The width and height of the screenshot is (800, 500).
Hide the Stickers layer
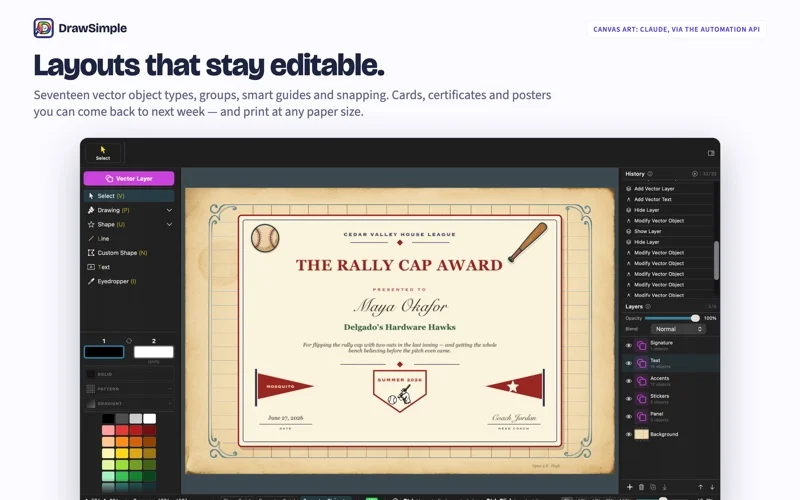click(x=629, y=399)
